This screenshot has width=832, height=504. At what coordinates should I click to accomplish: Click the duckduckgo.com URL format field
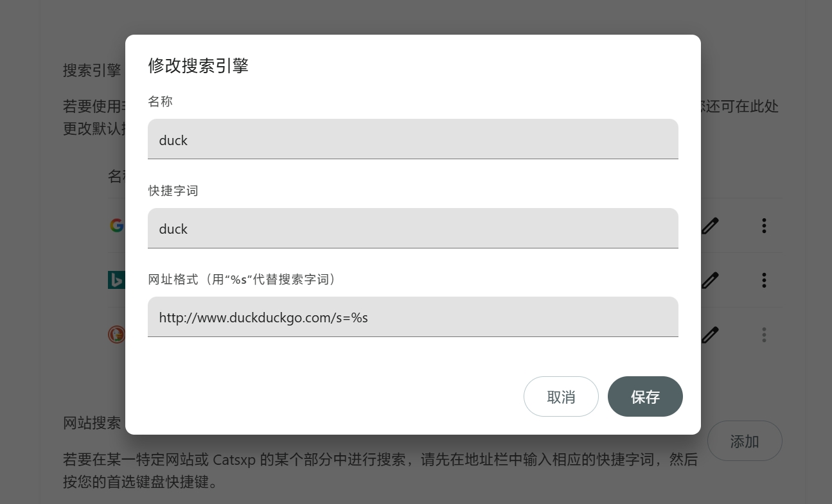pos(413,317)
